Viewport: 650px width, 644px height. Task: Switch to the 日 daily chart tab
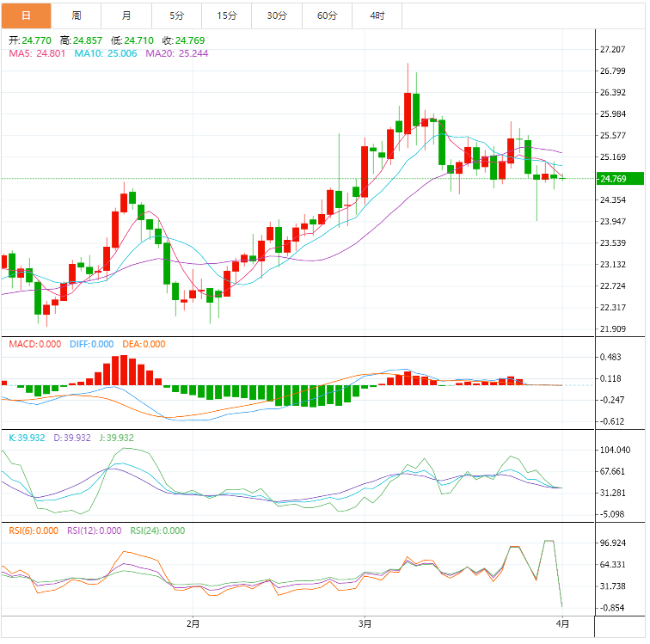pyautogui.click(x=26, y=15)
